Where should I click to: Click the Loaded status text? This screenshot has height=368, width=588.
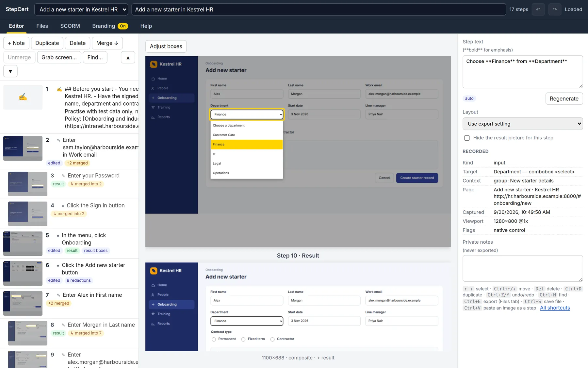573,9
